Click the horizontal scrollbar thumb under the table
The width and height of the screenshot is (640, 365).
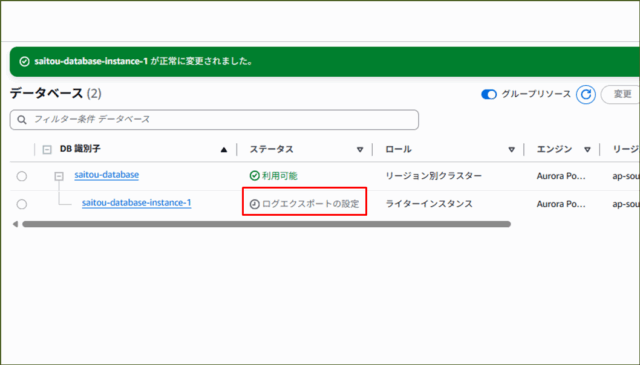point(266,224)
